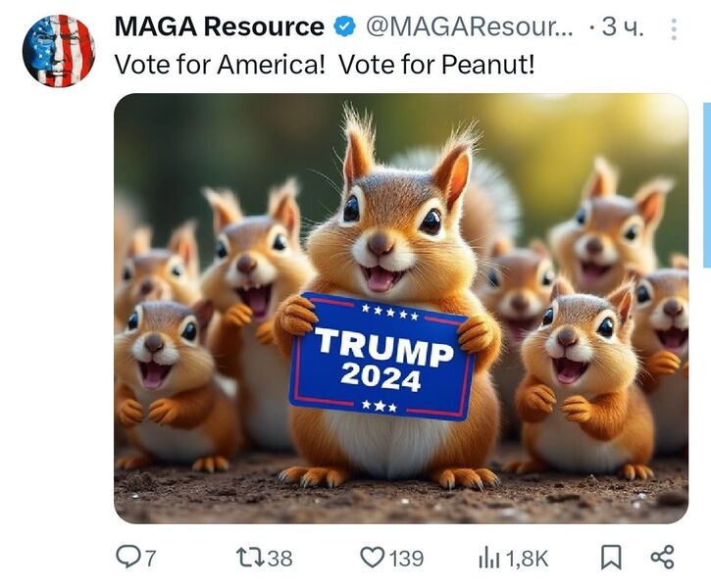Click the reply count 7
The height and width of the screenshot is (588, 711).
coord(151,558)
